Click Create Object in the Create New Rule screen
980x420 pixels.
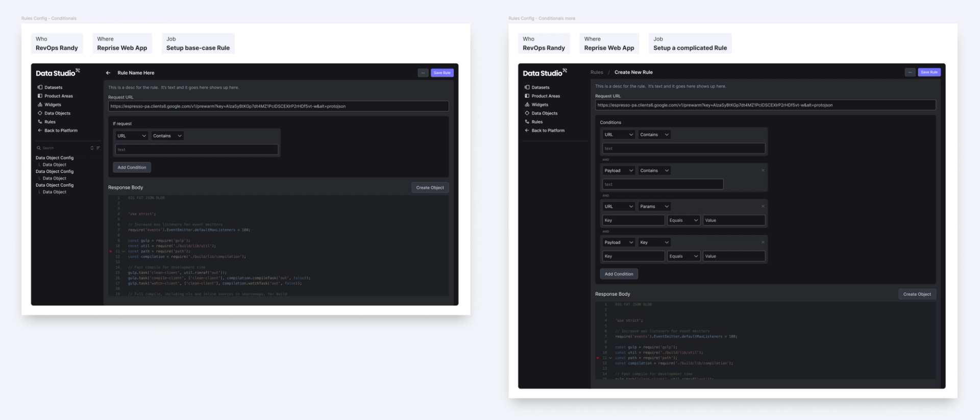pyautogui.click(x=917, y=294)
